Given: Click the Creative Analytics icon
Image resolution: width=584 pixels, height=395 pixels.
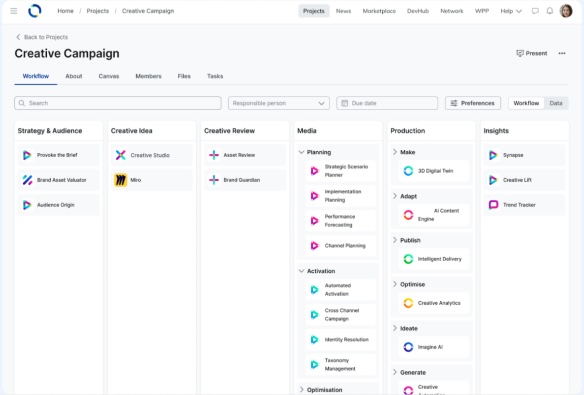Looking at the screenshot, I should coord(408,303).
